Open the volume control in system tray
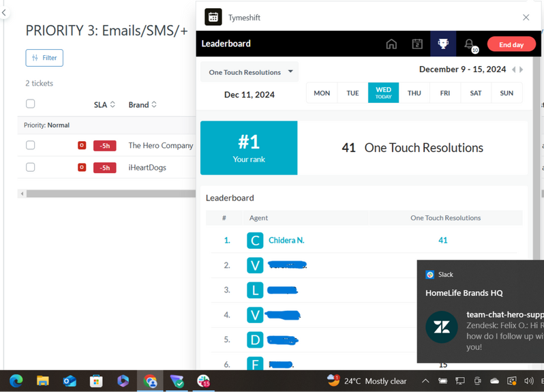The height and width of the screenshot is (392, 544). [529, 381]
